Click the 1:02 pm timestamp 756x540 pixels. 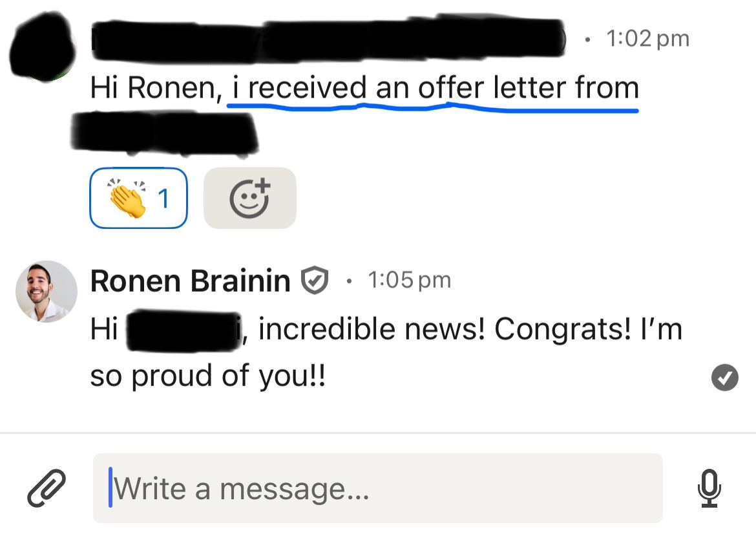(x=647, y=39)
